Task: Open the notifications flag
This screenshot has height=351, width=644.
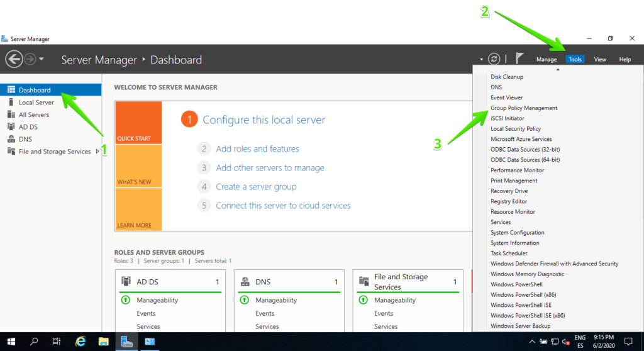Action: click(x=519, y=58)
